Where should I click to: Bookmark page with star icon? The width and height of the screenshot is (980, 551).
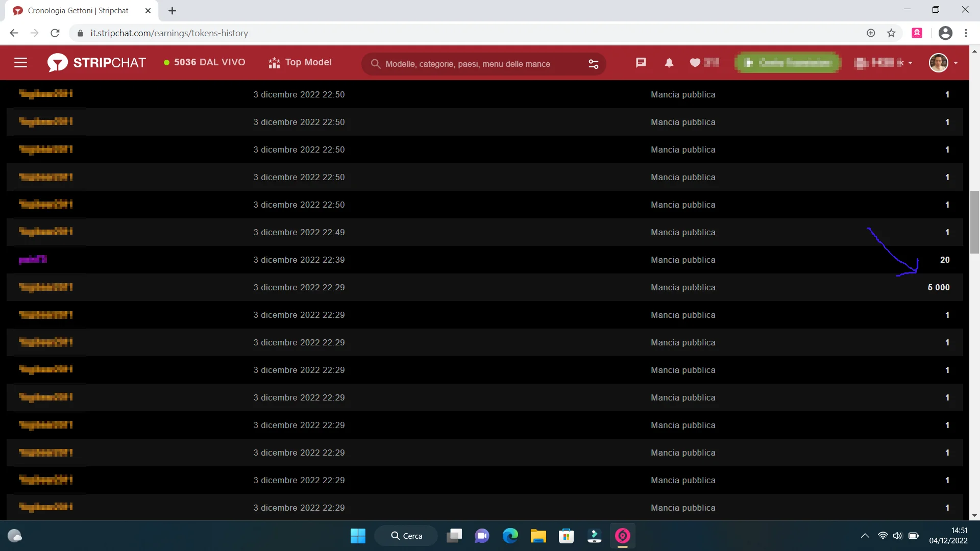tap(891, 33)
